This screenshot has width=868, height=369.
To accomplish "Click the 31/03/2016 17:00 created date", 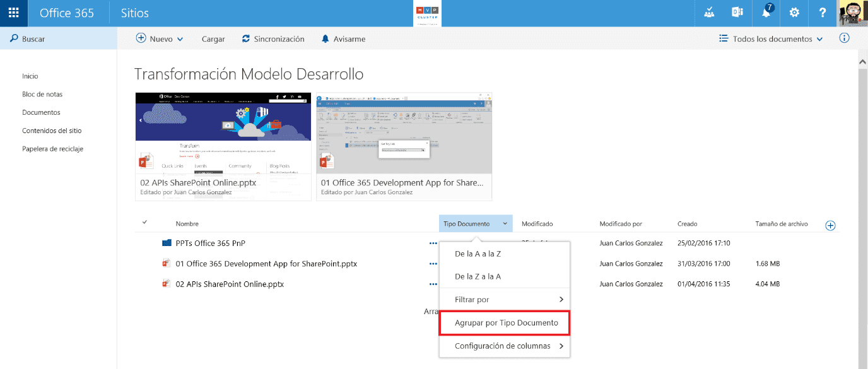I will [704, 264].
